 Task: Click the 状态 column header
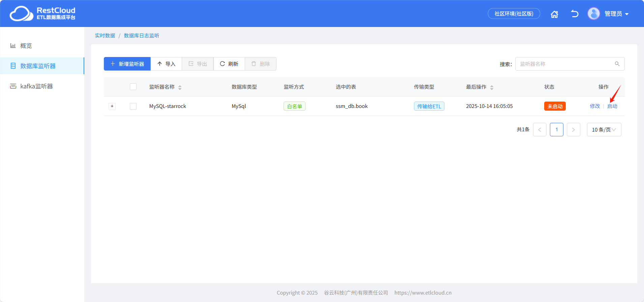click(549, 87)
